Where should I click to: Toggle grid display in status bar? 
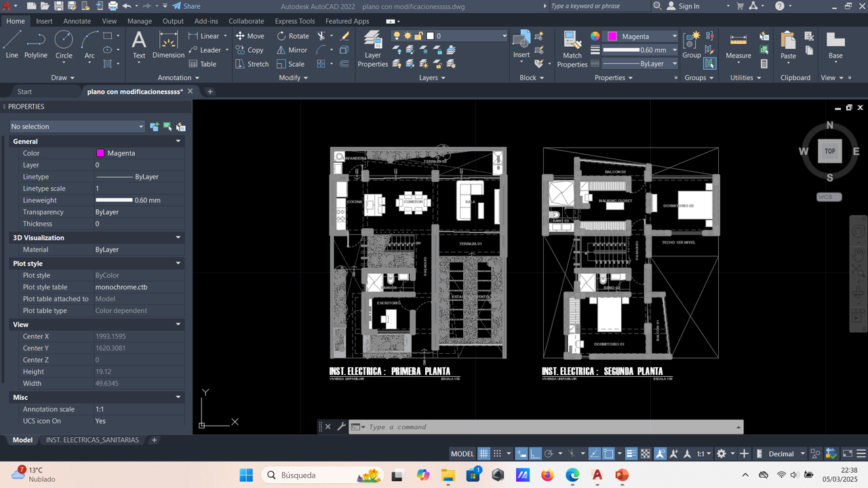click(484, 453)
